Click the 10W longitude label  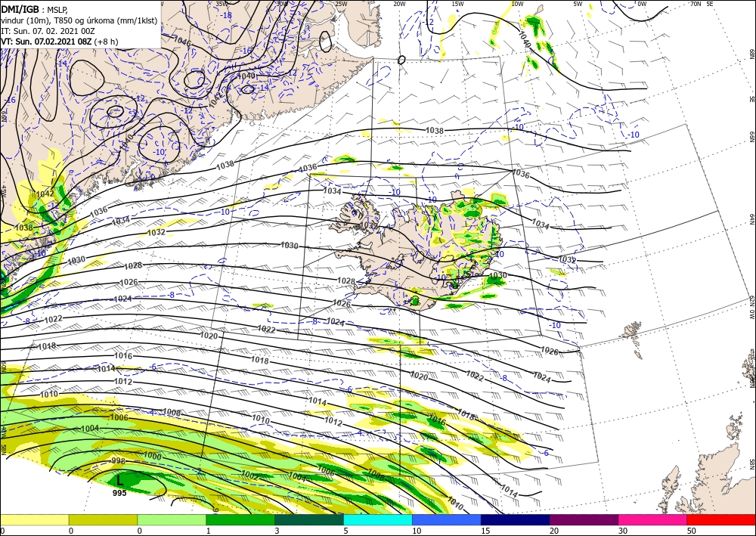pos(517,4)
